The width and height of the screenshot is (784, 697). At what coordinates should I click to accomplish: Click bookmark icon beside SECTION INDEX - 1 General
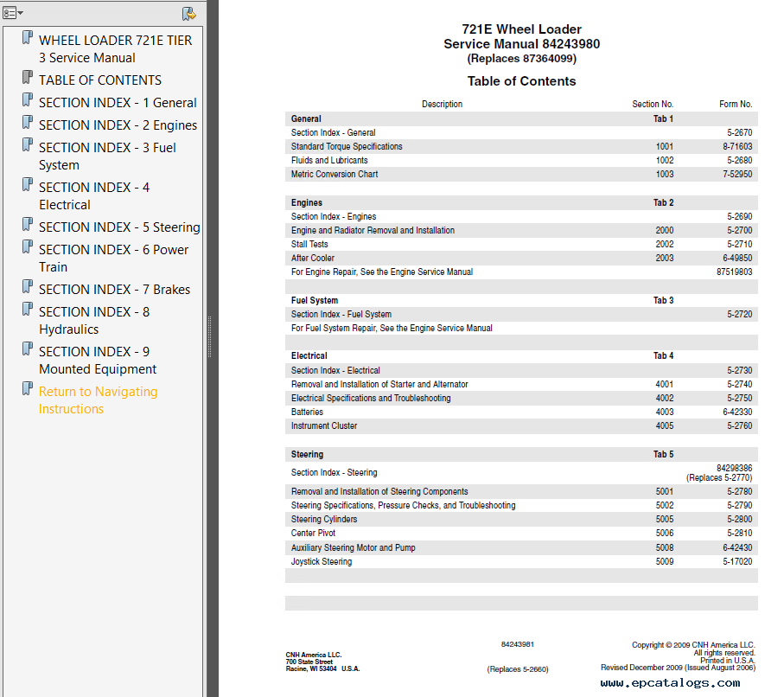[x=28, y=100]
